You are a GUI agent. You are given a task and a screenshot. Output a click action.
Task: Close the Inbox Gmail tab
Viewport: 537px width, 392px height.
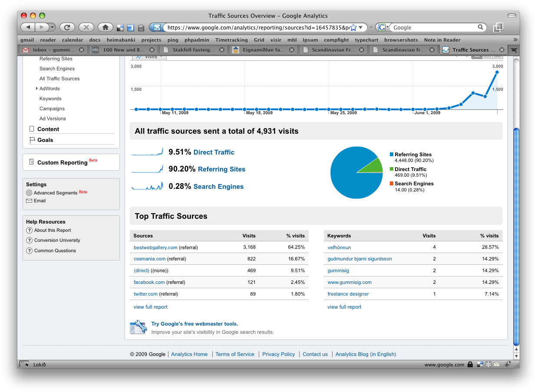click(x=81, y=50)
